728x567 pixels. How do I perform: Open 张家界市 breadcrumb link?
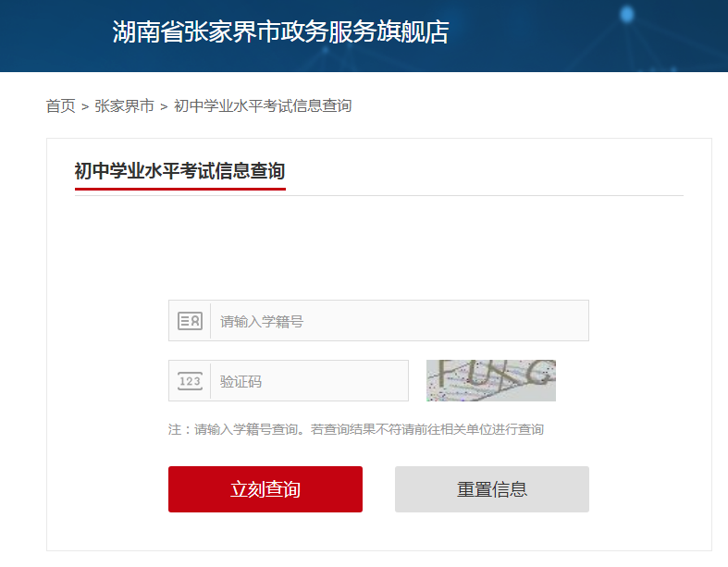click(x=124, y=106)
